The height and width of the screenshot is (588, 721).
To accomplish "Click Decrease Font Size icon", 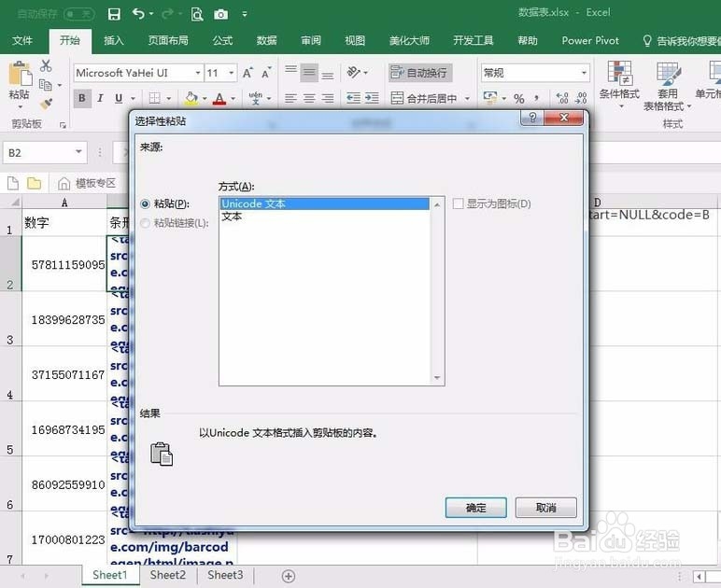I will point(266,73).
